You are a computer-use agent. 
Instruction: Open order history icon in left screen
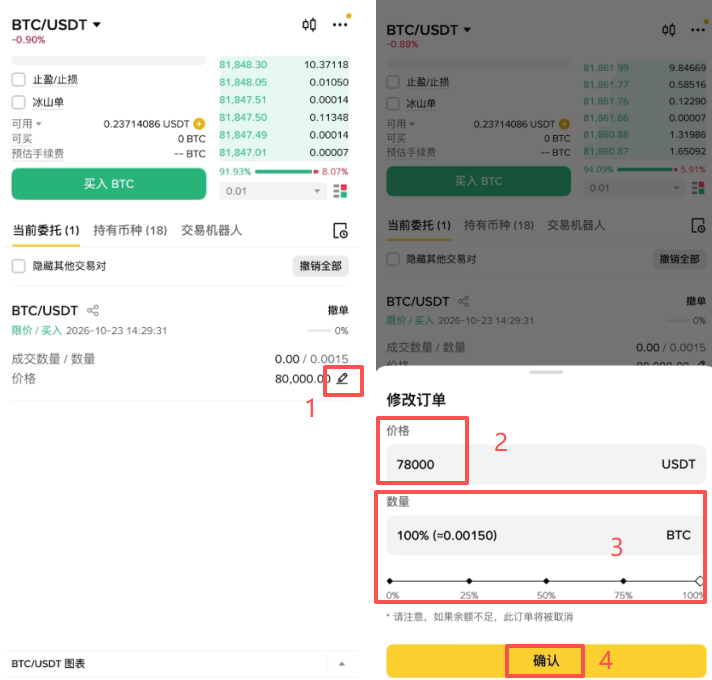click(x=340, y=231)
